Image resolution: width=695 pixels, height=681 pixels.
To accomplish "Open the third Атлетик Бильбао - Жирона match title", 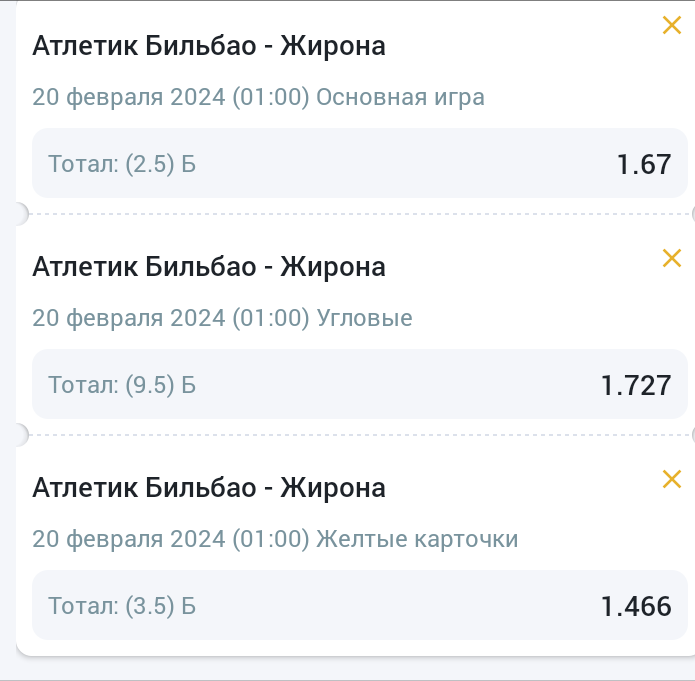I will (209, 488).
